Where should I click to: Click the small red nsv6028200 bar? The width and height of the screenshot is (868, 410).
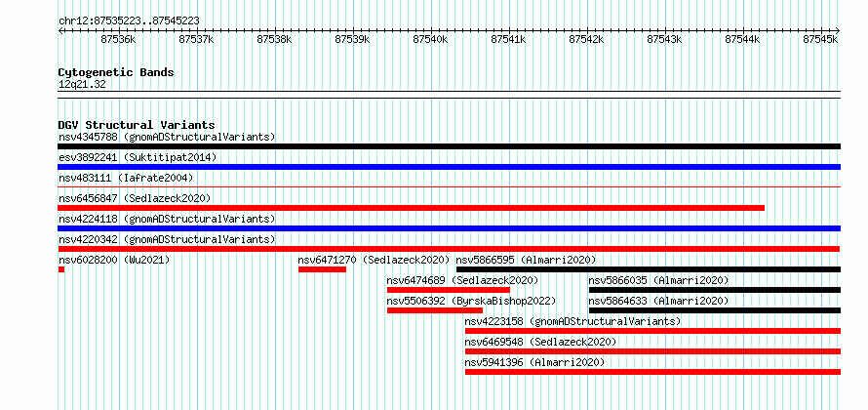[61, 269]
